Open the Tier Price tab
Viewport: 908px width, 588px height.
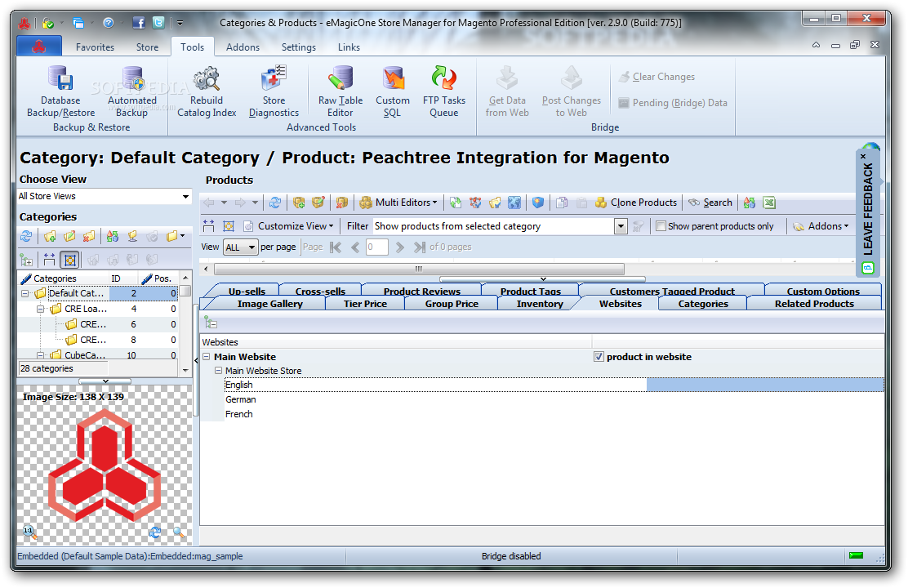pos(365,304)
